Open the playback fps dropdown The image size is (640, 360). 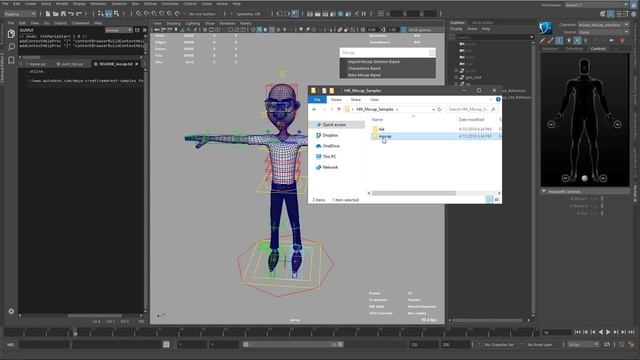[583, 344]
